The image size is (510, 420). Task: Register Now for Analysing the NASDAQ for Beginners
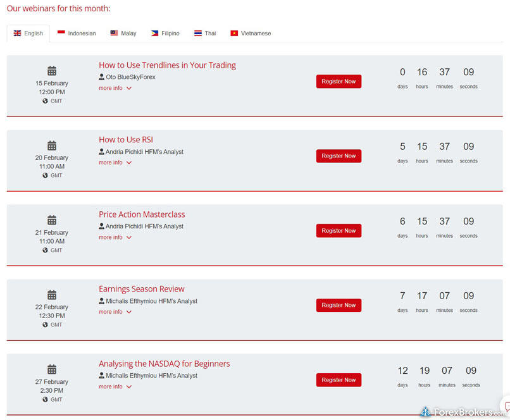(339, 380)
